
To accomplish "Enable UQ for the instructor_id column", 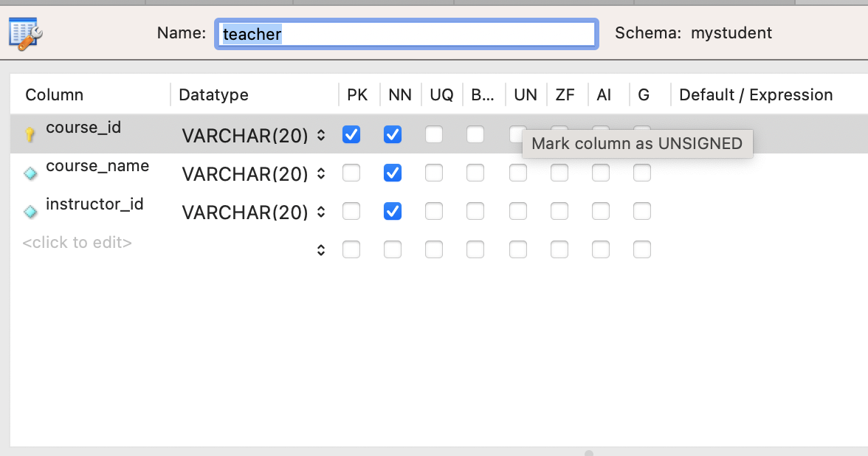I will pyautogui.click(x=434, y=211).
